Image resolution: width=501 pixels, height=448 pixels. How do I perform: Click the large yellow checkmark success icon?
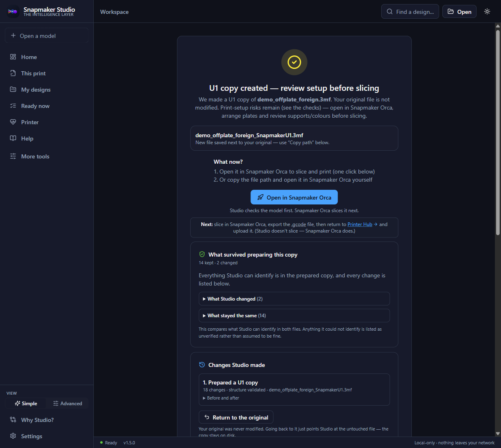click(294, 62)
